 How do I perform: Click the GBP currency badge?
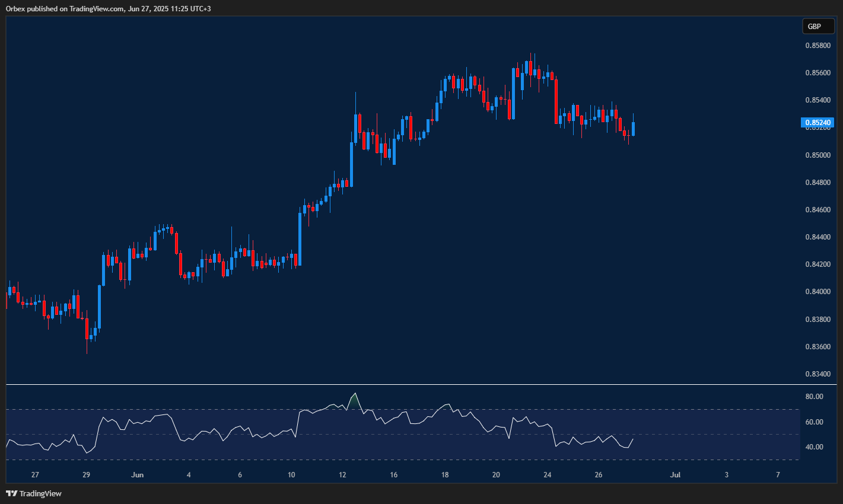coord(818,26)
